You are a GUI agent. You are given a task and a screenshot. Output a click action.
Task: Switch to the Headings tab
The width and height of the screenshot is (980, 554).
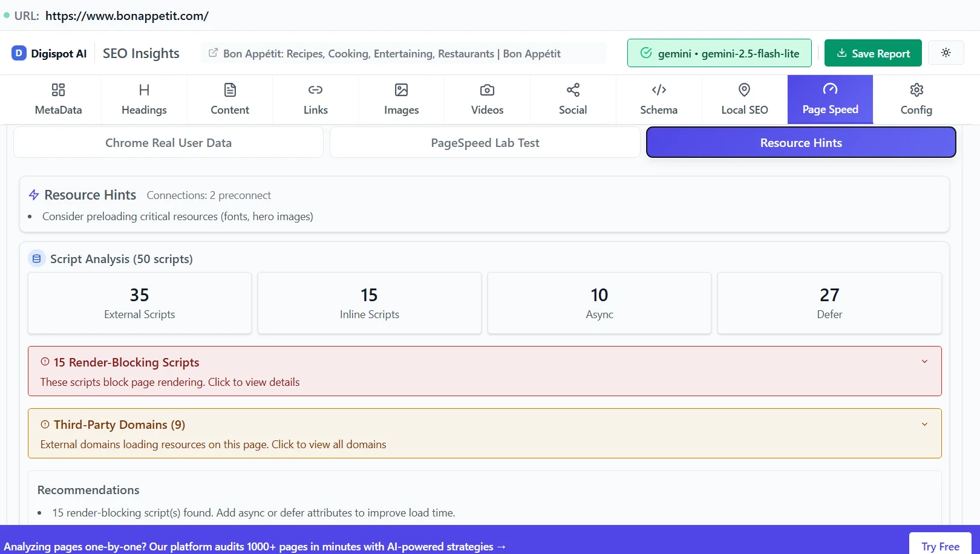pos(144,100)
